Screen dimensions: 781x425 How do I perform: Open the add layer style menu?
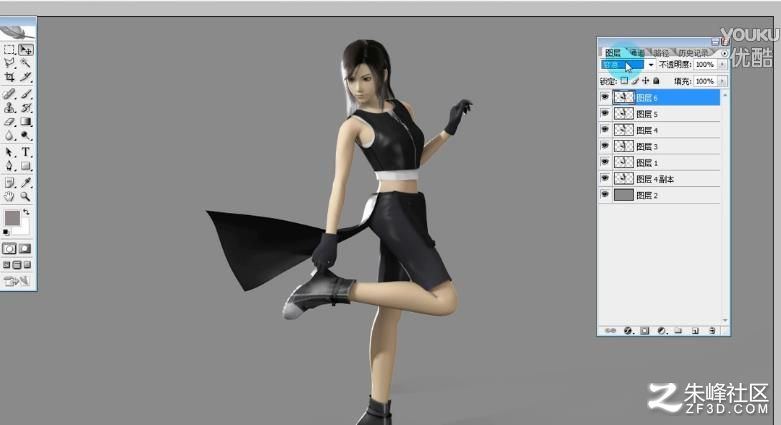[x=628, y=330]
